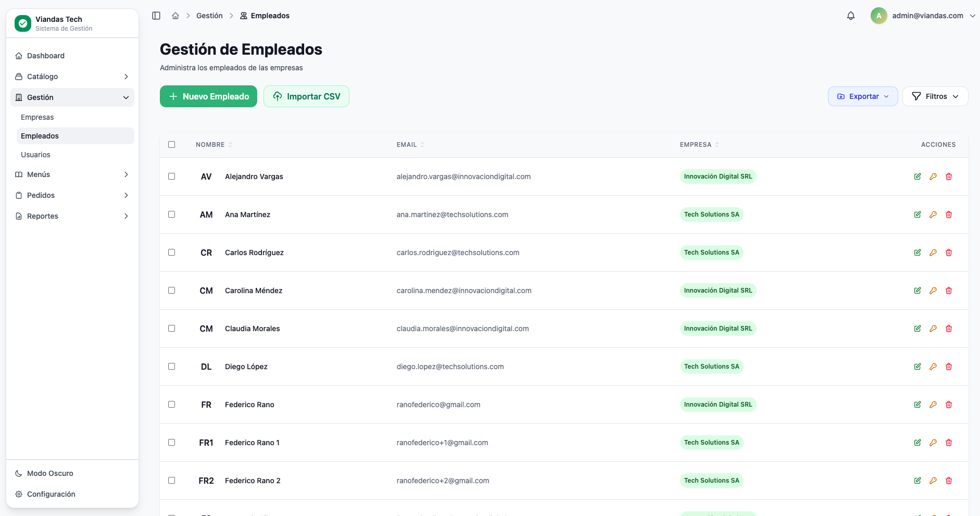The width and height of the screenshot is (980, 516).
Task: Select the checkbox for Carolina Méndez
Action: [x=172, y=291]
